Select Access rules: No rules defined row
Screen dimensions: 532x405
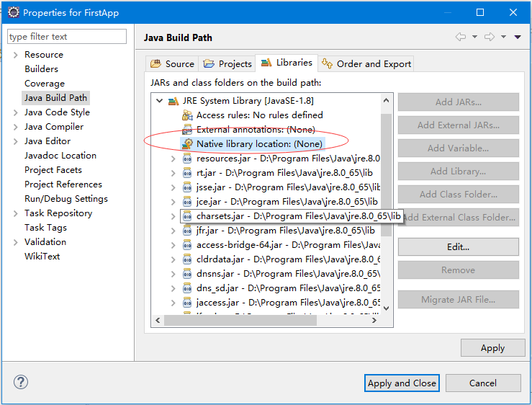253,115
